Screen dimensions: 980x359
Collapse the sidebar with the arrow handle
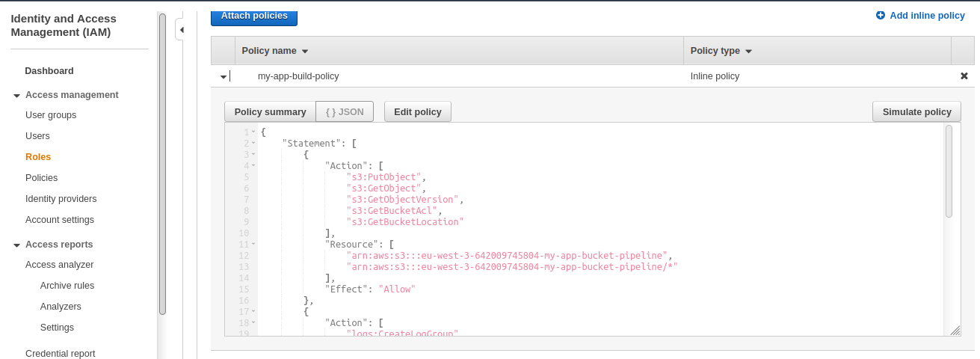tap(181, 30)
